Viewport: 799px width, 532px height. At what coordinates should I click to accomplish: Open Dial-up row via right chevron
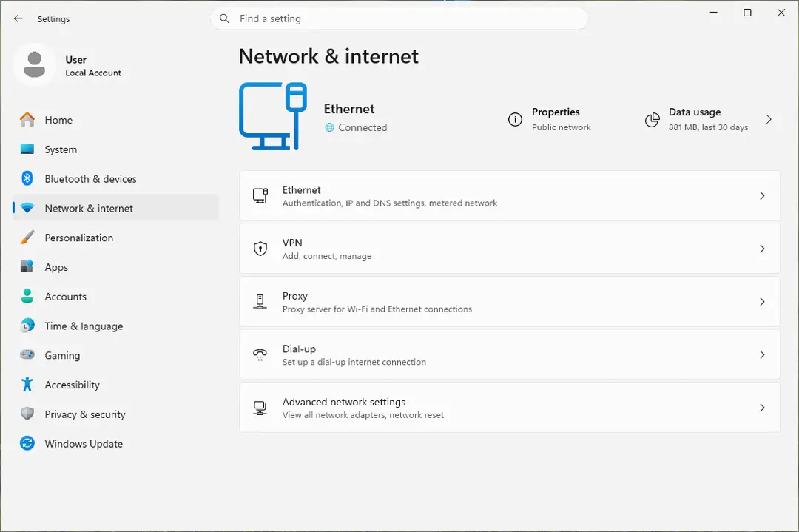point(762,354)
